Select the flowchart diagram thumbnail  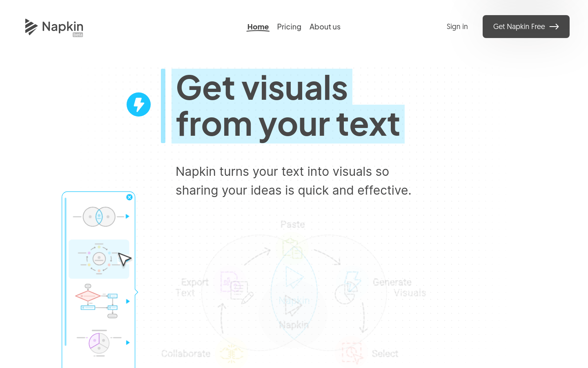(x=96, y=301)
